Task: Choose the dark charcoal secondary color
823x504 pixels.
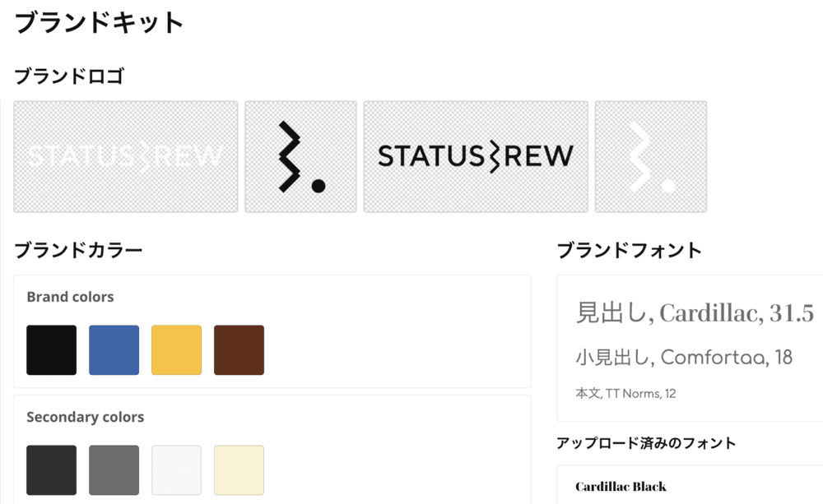Action: click(x=52, y=470)
